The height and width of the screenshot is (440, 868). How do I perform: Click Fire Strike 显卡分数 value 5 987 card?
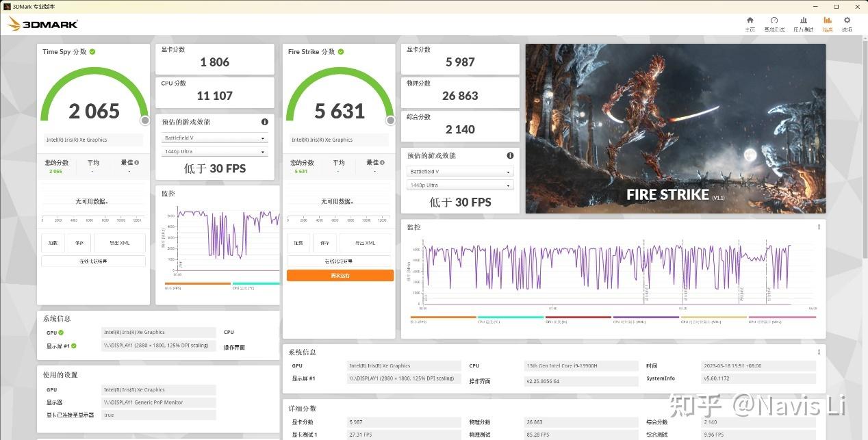[x=460, y=59]
